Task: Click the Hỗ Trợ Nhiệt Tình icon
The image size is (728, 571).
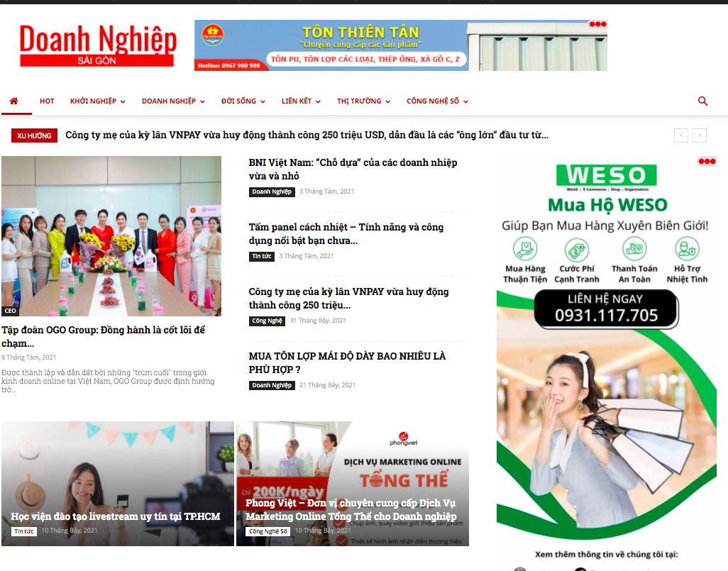Action: [x=687, y=249]
